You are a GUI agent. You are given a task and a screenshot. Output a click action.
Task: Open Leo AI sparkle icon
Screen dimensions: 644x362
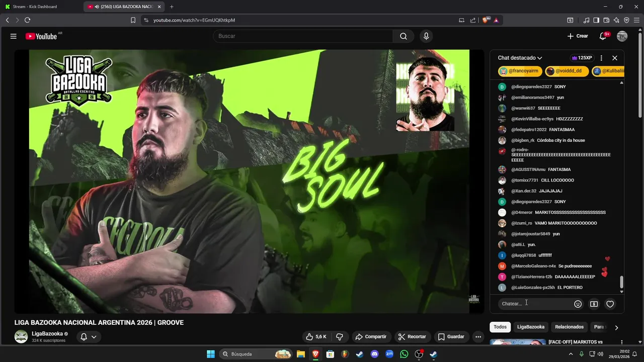pos(616,20)
